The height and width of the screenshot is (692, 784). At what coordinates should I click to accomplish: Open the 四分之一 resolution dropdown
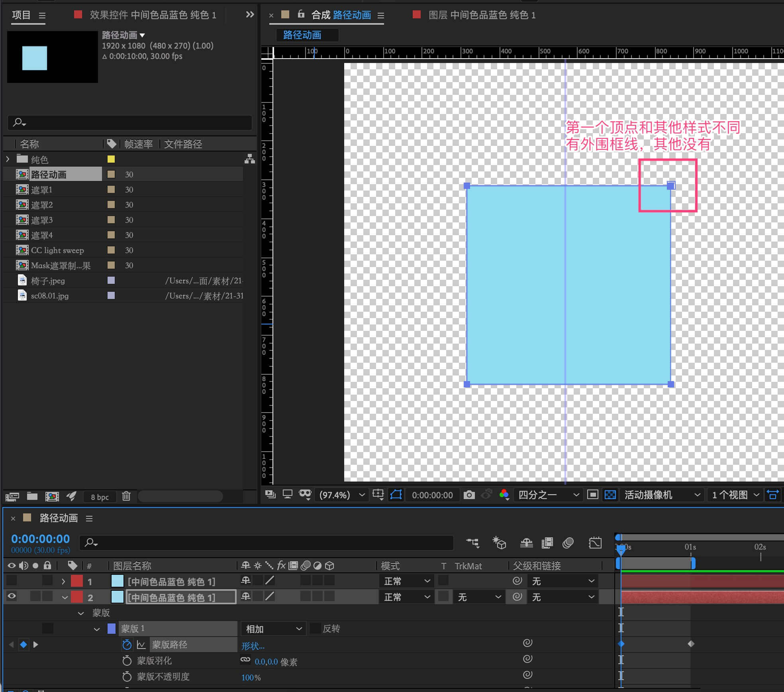(548, 495)
